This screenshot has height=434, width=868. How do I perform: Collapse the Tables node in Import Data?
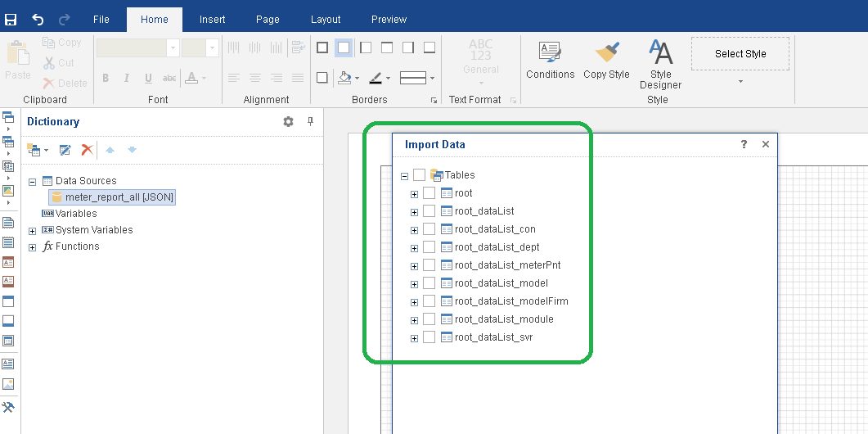(x=405, y=176)
